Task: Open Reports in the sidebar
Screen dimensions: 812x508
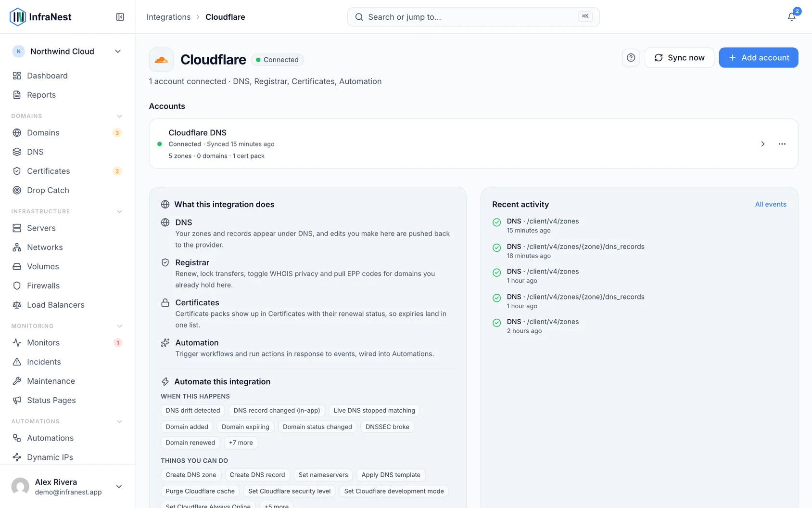Action: (67, 95)
